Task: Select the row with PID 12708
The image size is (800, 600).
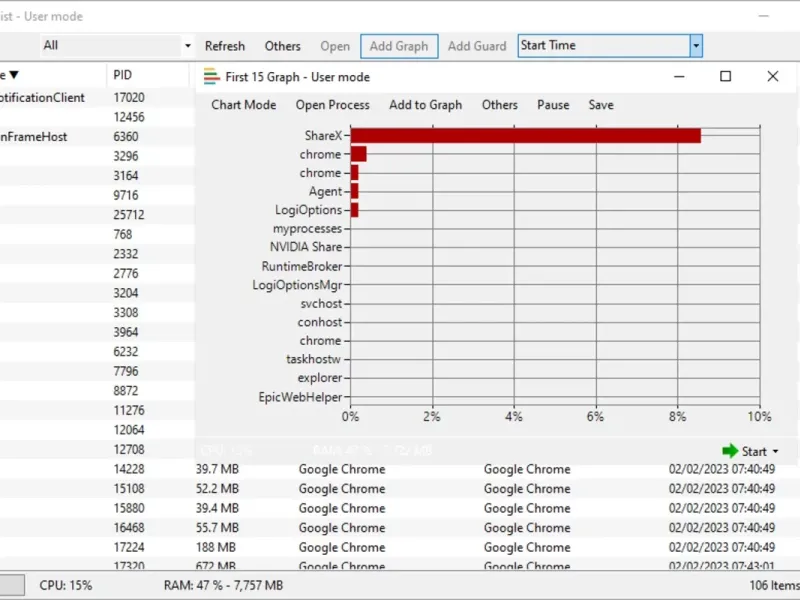Action: (x=97, y=449)
